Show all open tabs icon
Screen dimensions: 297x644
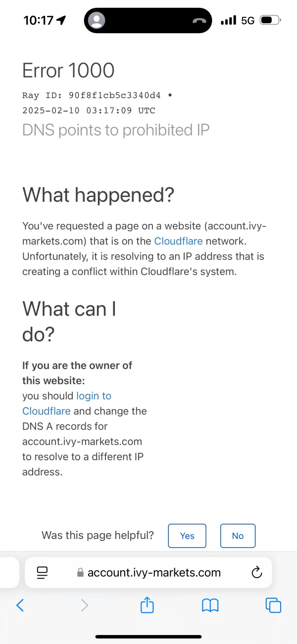point(273,605)
